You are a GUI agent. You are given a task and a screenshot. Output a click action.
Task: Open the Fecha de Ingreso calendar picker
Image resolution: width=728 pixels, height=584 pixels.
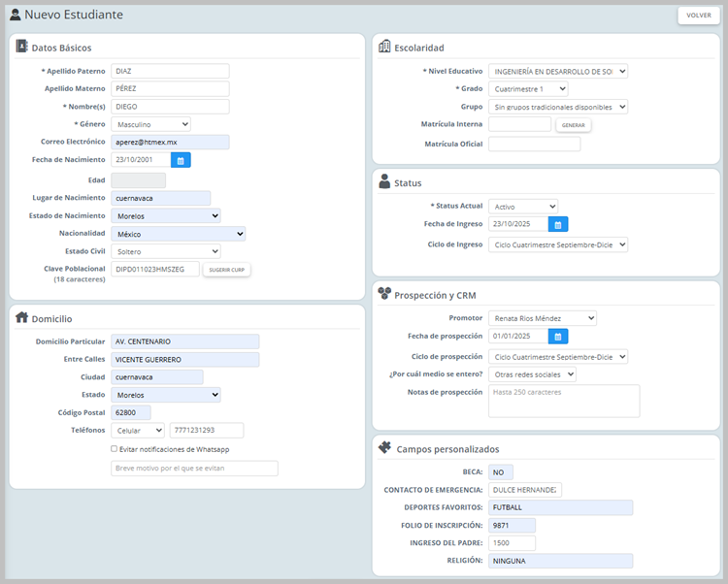558,224
